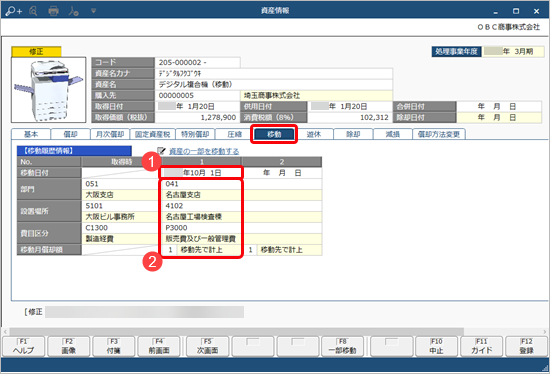This screenshot has width=550, height=374.
Task: Select the 移動 tab
Action: click(274, 134)
